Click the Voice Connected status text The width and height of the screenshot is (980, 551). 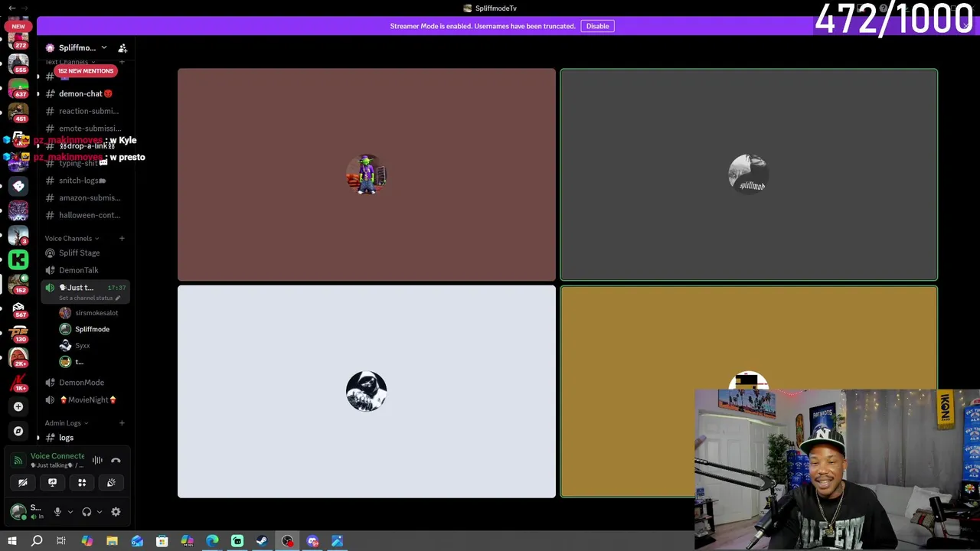(x=57, y=456)
